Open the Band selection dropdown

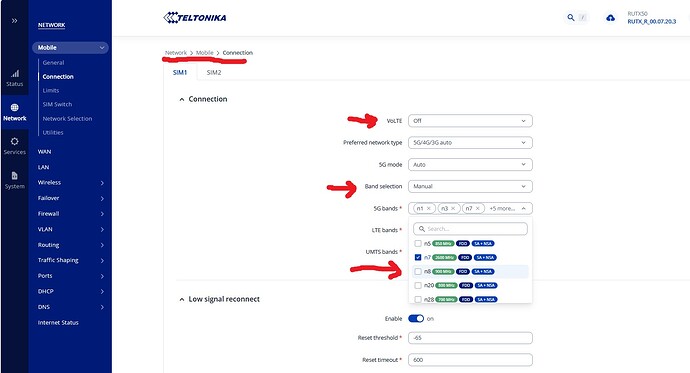tap(470, 186)
